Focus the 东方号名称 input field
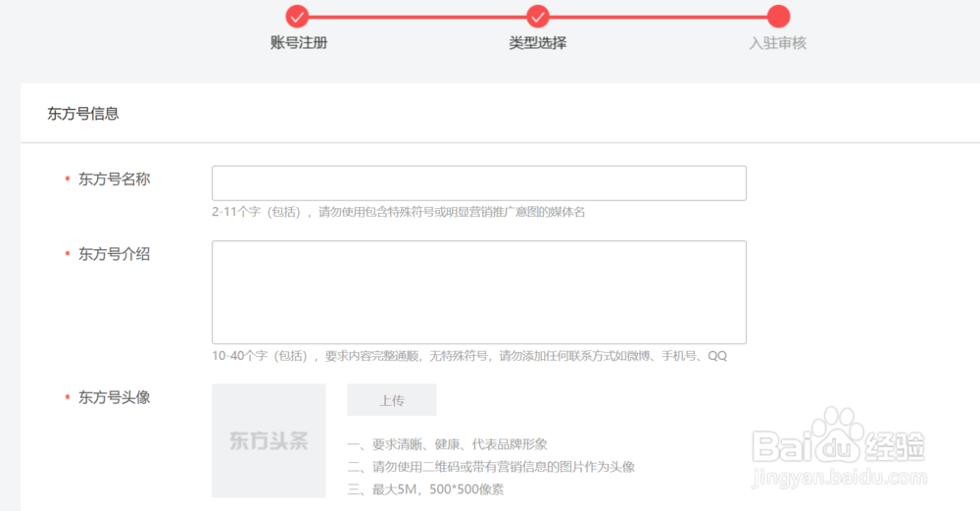980x511 pixels. [479, 183]
